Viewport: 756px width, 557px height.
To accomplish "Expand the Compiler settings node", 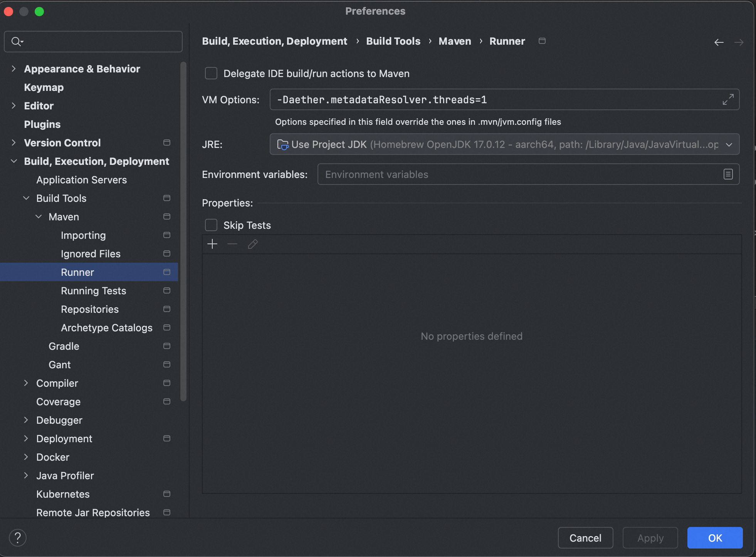I will pos(26,383).
